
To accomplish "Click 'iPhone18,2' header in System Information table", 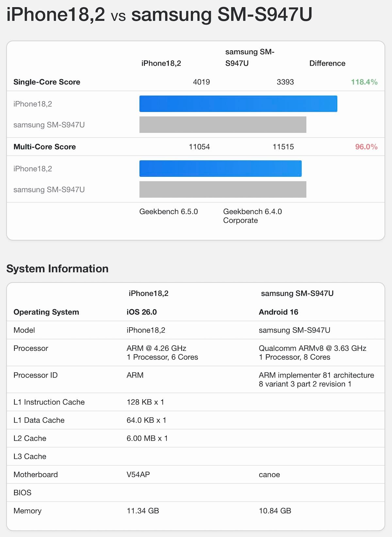I will click(149, 293).
